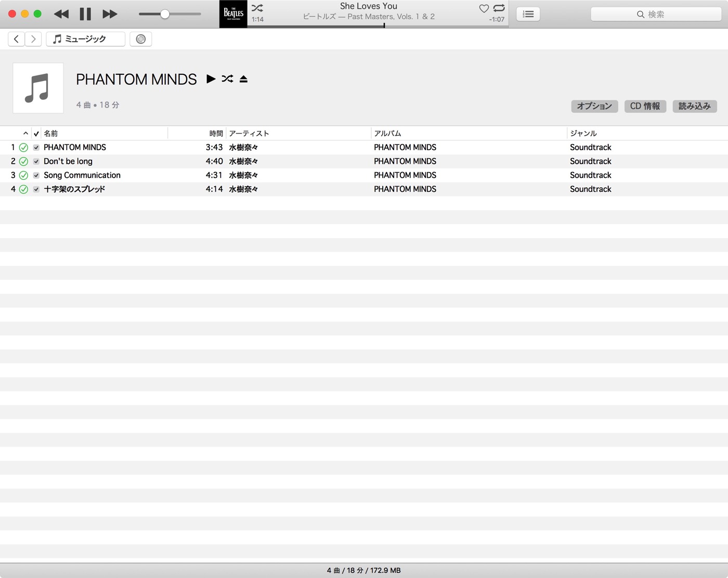Toggle all tracks via checkmark column header
Viewport: 728px width, 578px height.
pyautogui.click(x=36, y=134)
